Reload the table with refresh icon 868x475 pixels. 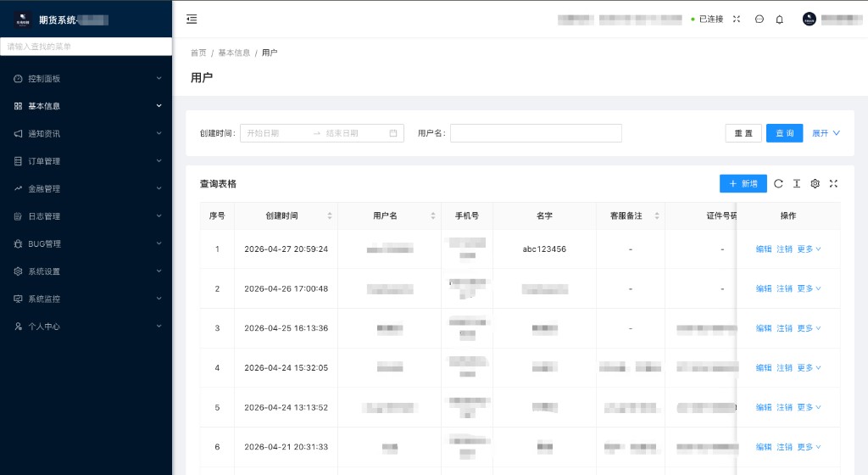click(778, 184)
